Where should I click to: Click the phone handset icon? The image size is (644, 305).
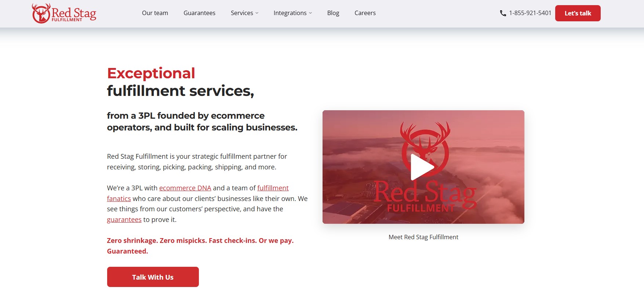(503, 13)
